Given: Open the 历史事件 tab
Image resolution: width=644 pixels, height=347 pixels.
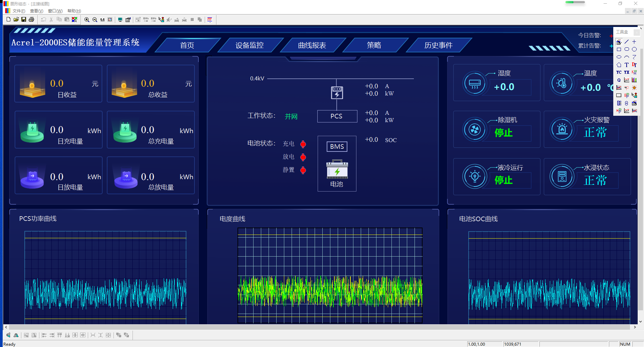Looking at the screenshot, I should point(438,45).
